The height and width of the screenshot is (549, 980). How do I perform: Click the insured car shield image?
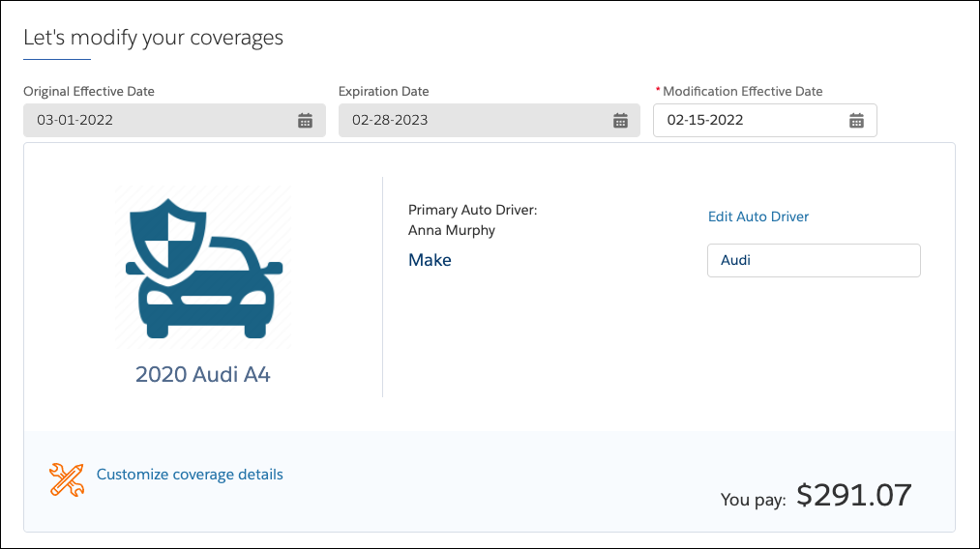[x=204, y=268]
